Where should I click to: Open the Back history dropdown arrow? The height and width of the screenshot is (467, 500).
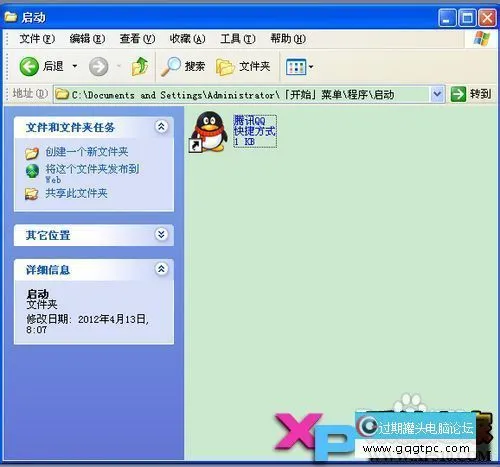(75, 66)
